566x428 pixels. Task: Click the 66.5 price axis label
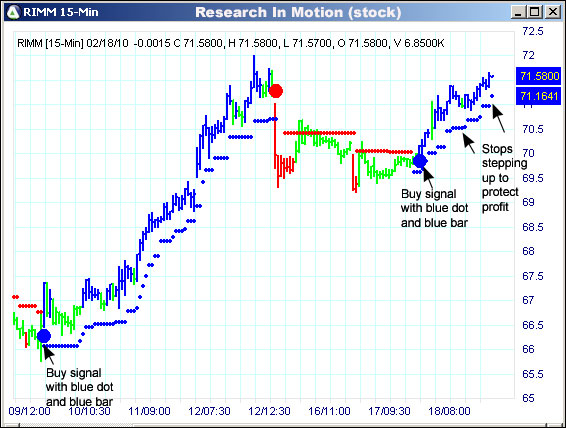coord(532,325)
